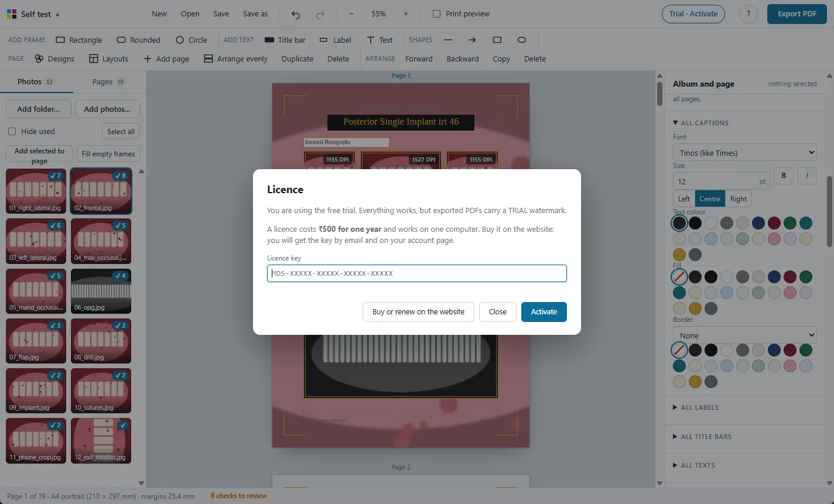Insert a Label text element
Screen dimensions: 834x504
(x=335, y=40)
